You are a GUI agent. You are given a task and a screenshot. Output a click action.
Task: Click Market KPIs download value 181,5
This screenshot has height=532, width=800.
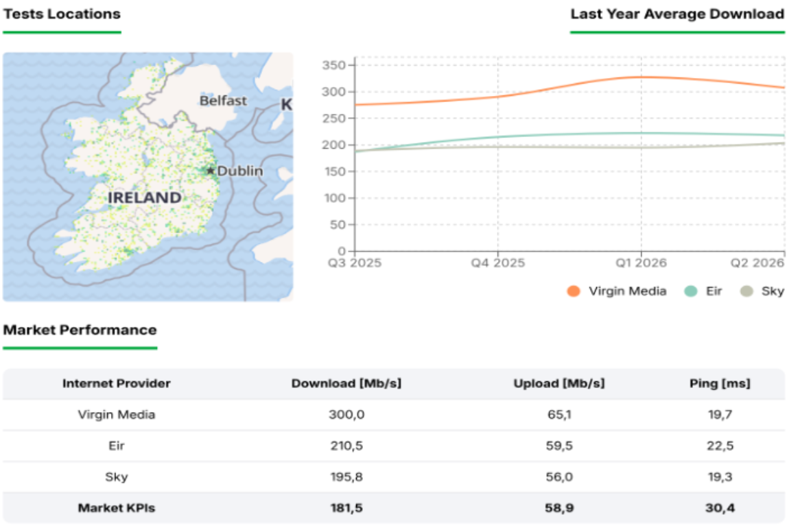[346, 507]
